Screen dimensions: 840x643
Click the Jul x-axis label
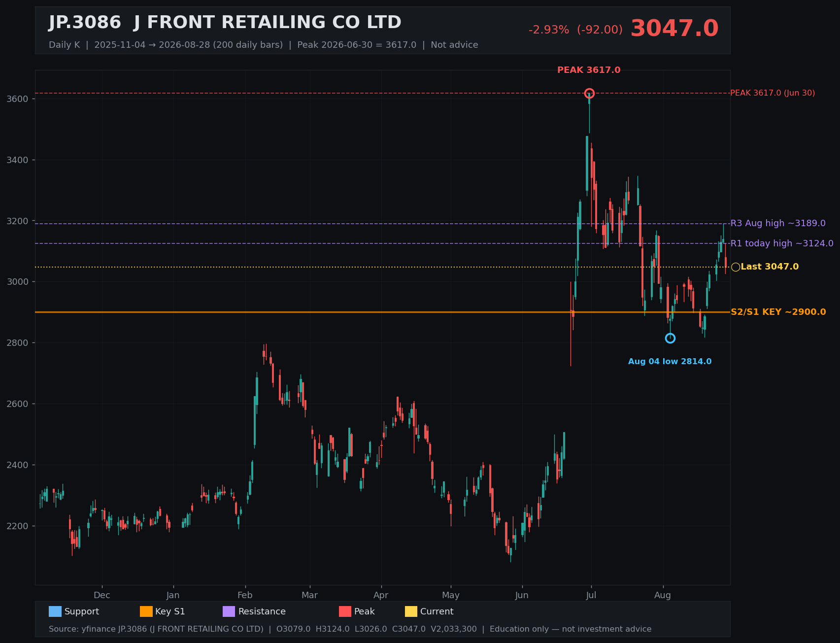coord(591,595)
